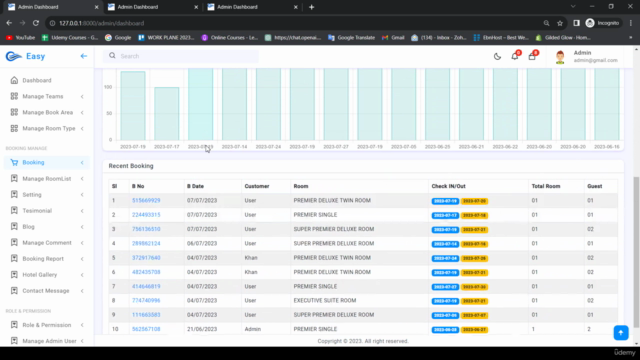Expand the Blog menu chevron
640x360 pixels.
point(82,227)
